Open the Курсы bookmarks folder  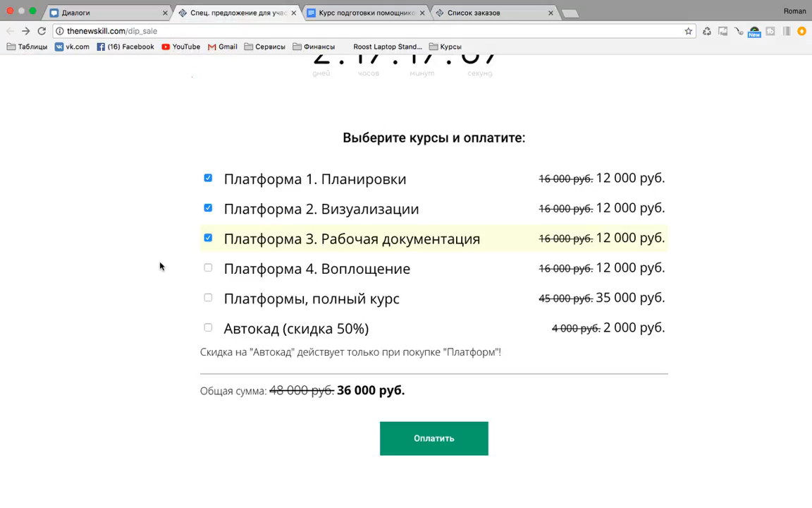(x=445, y=47)
